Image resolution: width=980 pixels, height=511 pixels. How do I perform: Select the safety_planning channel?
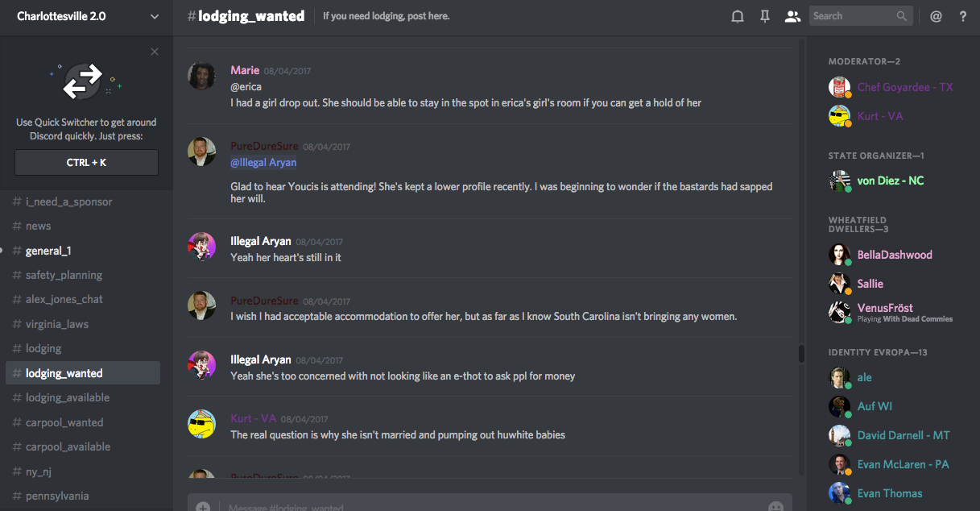(64, 275)
